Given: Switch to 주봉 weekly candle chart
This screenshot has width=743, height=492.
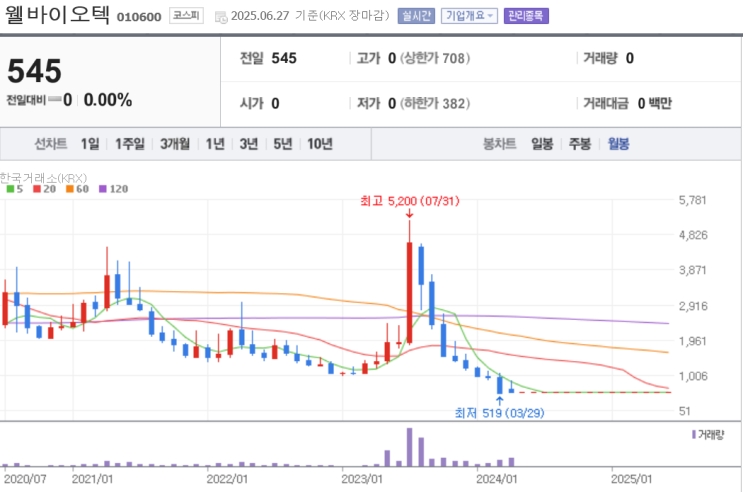Looking at the screenshot, I should pyautogui.click(x=580, y=144).
